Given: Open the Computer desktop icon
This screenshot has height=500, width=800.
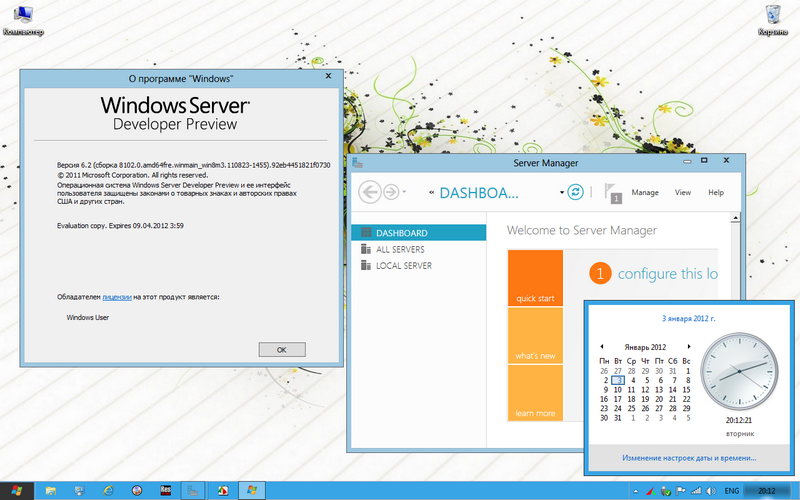Looking at the screenshot, I should [23, 20].
